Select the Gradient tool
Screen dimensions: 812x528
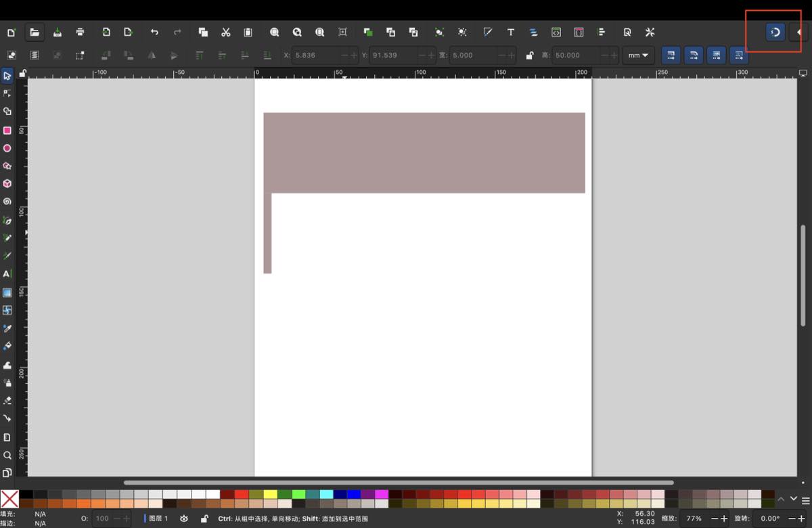click(x=7, y=292)
